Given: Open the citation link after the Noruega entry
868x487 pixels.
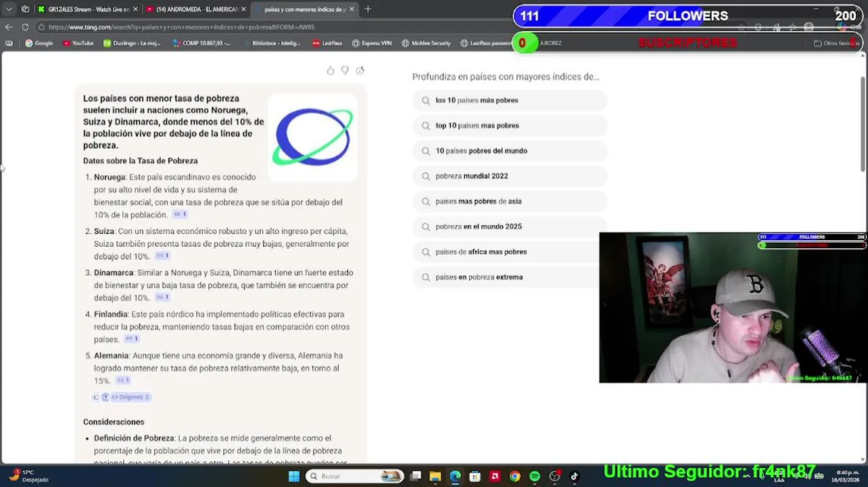Looking at the screenshot, I should [x=180, y=214].
